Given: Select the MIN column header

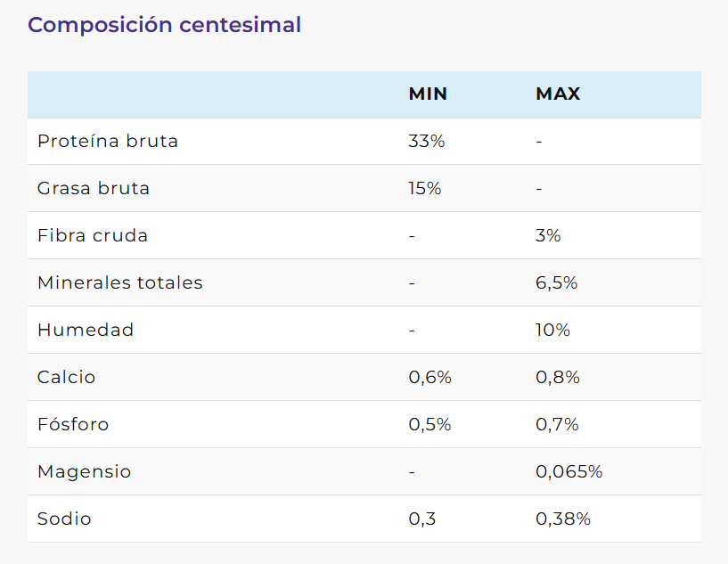Looking at the screenshot, I should pyautogui.click(x=428, y=94).
